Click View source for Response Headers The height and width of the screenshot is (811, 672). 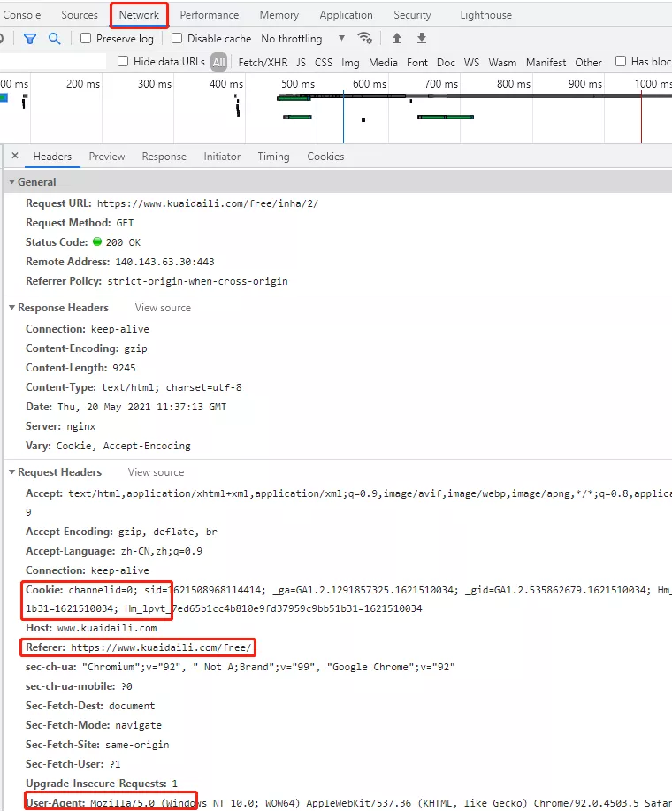163,308
